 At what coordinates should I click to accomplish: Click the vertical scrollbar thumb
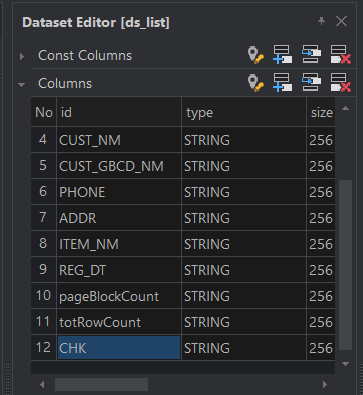346,265
